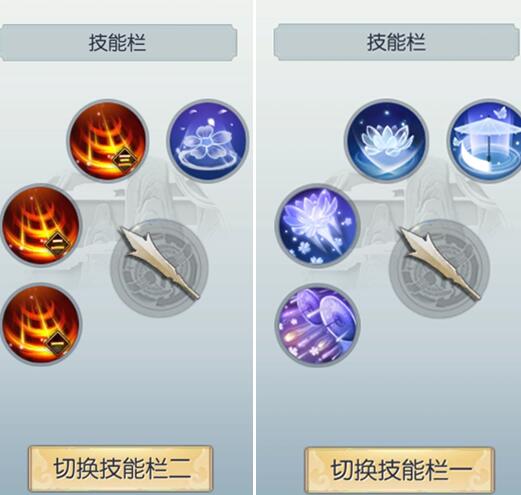Tap the spear attack in left panel
Viewport: 521px width, 495px height.
[159, 268]
